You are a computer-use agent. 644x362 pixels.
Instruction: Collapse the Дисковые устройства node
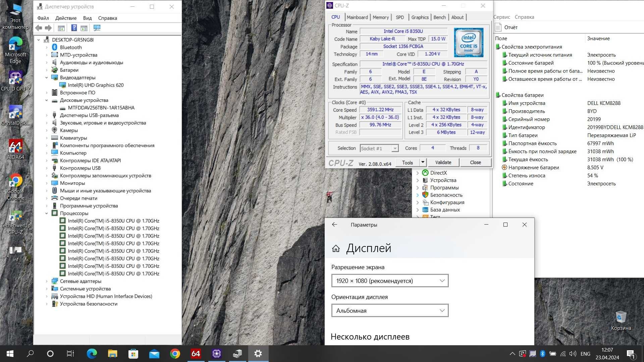coord(47,100)
